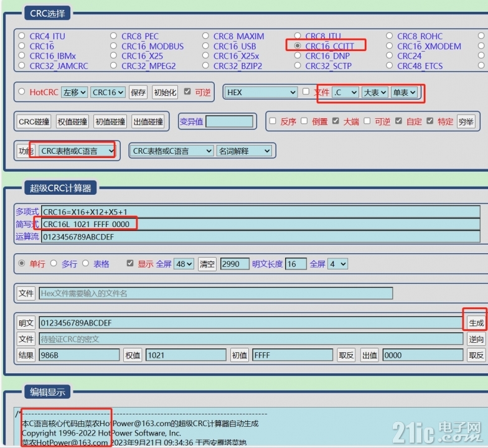This screenshot has width=488, height=448.
Task: Select the 多行 display radio button
Action: (54, 263)
